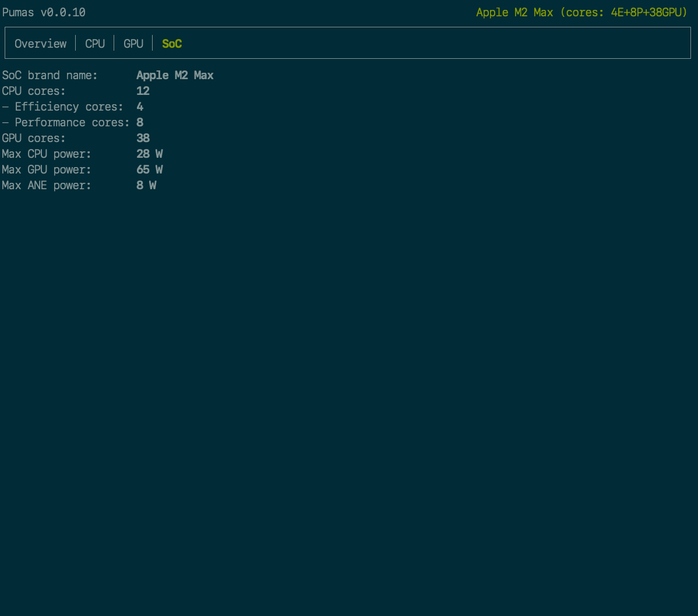Select the 'Apple M2 Max' brand value

(x=175, y=75)
